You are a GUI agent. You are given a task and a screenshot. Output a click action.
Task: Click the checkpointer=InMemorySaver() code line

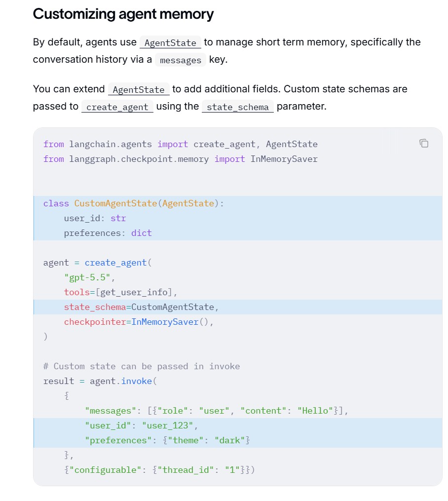pyautogui.click(x=139, y=322)
